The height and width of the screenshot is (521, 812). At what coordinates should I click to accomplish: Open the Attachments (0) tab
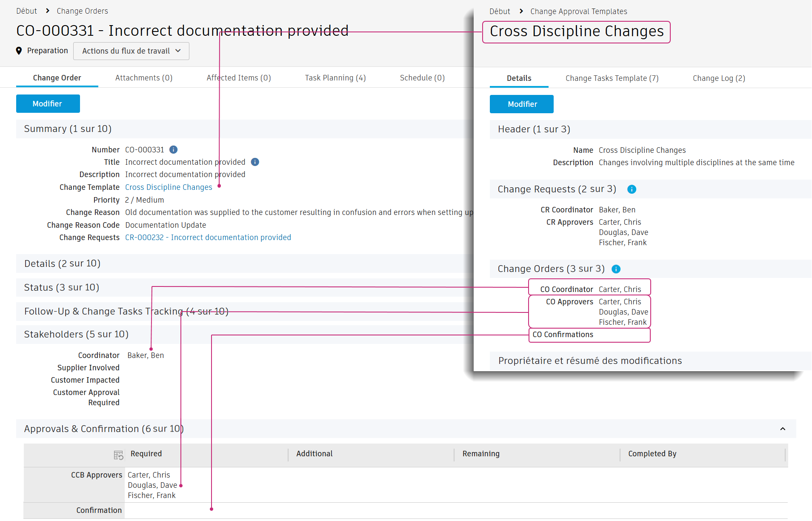point(144,78)
